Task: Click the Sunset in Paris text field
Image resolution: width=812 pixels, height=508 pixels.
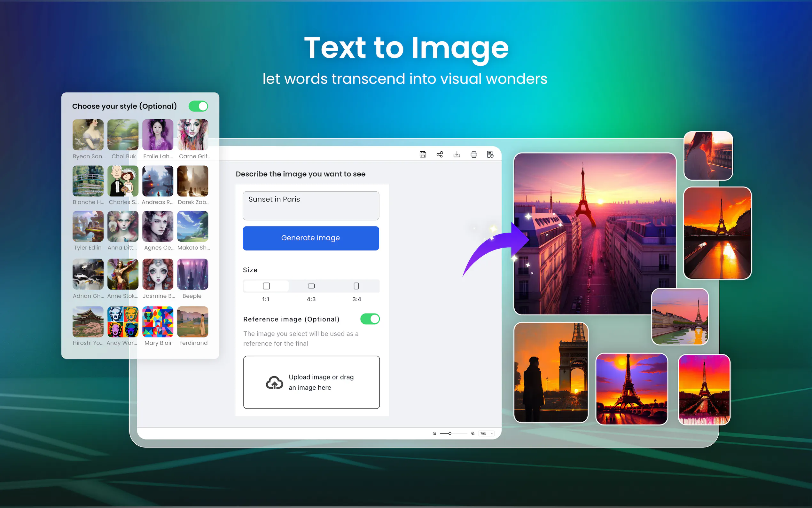Action: pos(311,206)
